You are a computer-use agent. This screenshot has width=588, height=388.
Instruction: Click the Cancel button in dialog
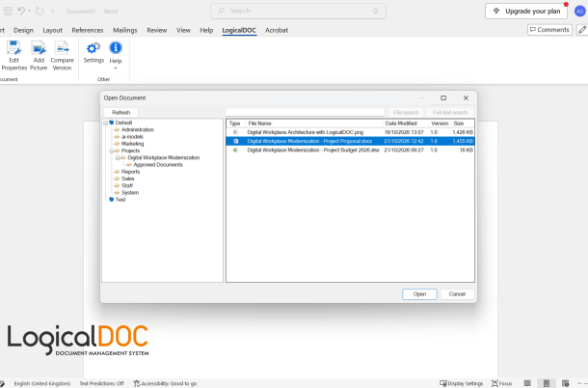click(457, 294)
